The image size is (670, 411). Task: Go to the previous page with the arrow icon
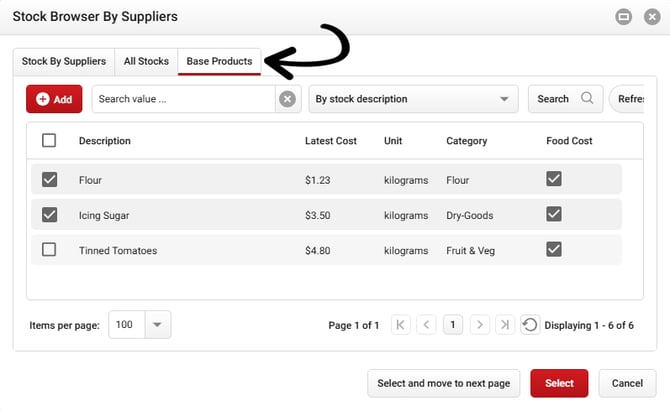click(426, 325)
